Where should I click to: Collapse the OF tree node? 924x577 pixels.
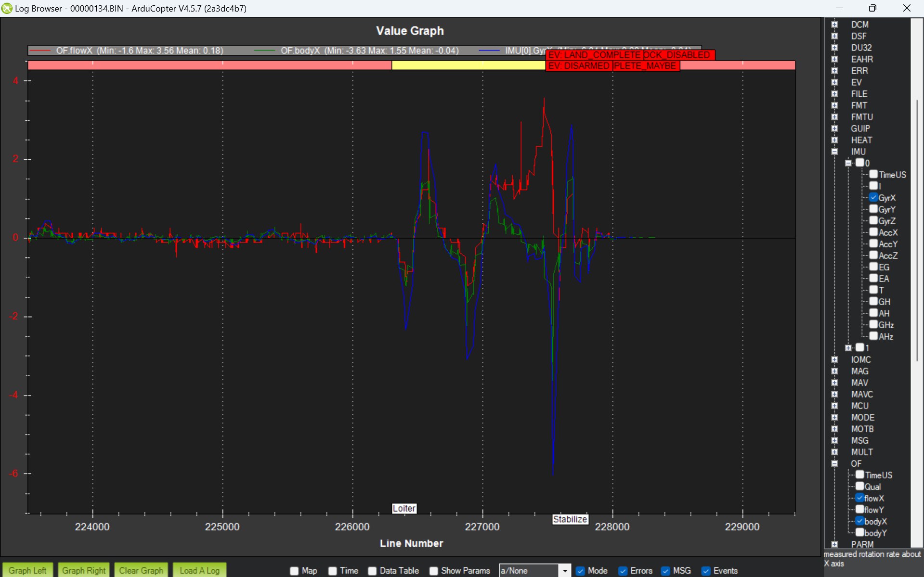click(834, 463)
